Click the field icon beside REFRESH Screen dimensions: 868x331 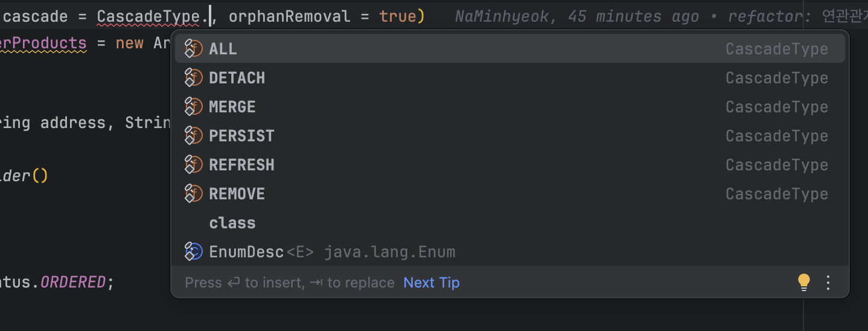point(193,165)
